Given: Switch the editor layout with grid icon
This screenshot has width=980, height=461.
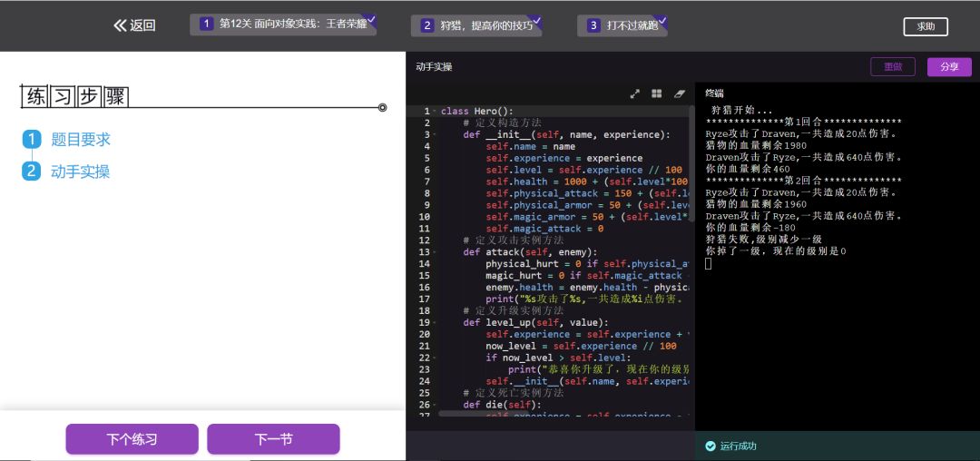Looking at the screenshot, I should (656, 93).
